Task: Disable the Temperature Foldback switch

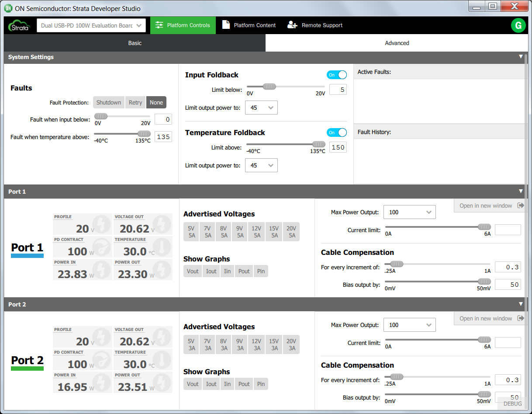Action: coord(336,132)
